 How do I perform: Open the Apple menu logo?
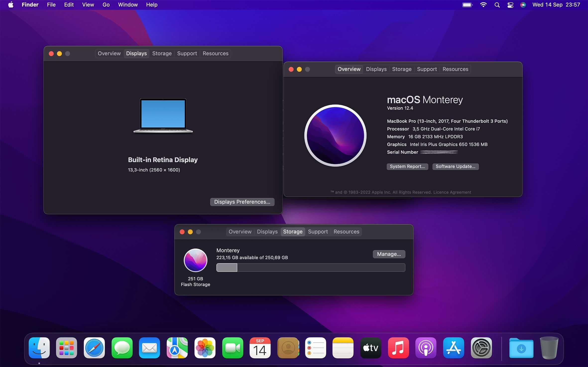point(11,5)
